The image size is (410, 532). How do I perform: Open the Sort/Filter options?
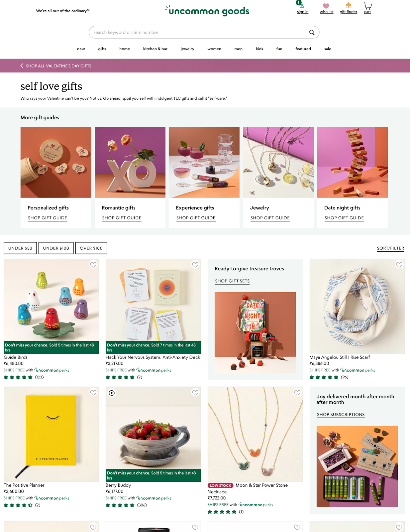click(390, 248)
